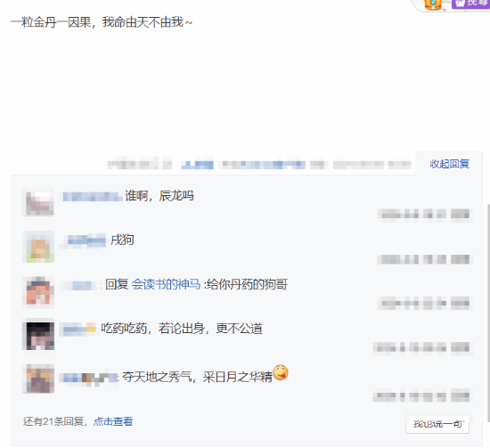Click the 我也说一句 reply button
Viewport: 490px width, 448px height.
point(437,424)
